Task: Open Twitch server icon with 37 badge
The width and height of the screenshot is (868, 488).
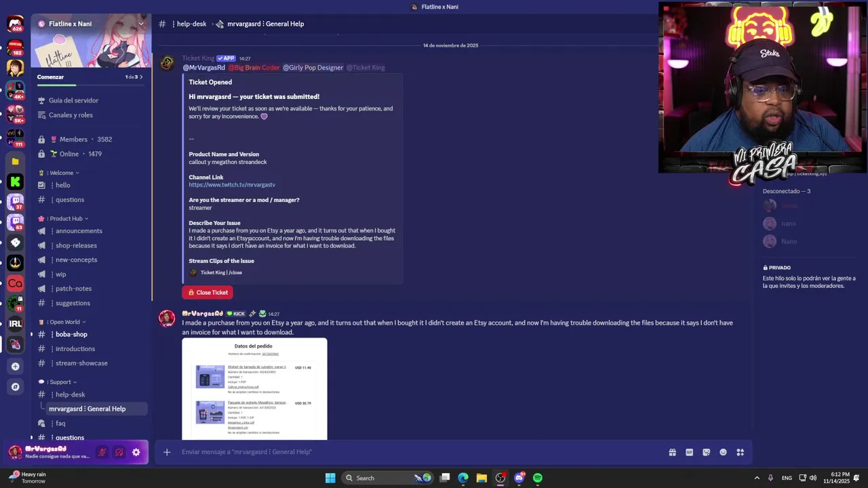Action: coord(15,202)
